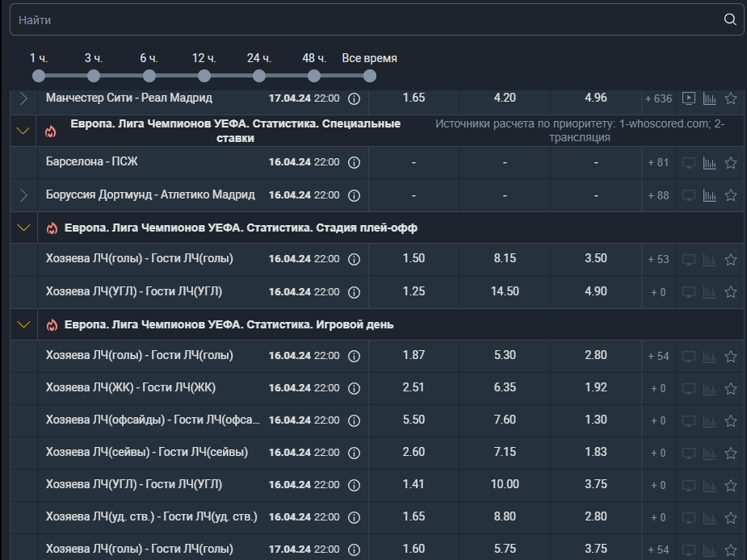This screenshot has width=747, height=560.
Task: Star the Хозяева ЛЧ(сейвы) row
Action: tap(731, 453)
